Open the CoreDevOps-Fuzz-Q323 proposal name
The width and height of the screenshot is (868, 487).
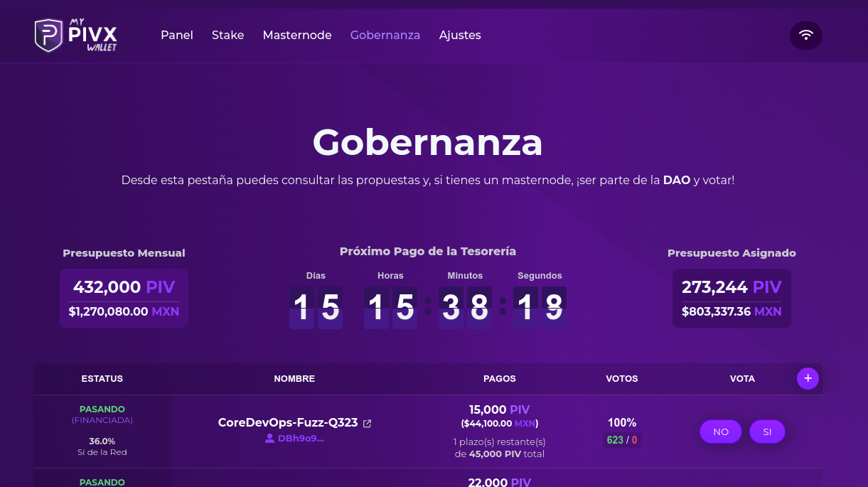(x=288, y=422)
